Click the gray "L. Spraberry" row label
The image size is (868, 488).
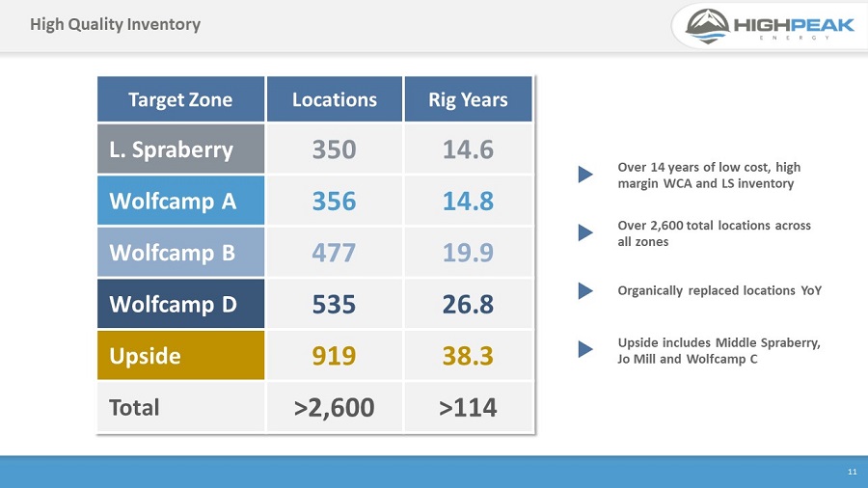click(x=180, y=149)
